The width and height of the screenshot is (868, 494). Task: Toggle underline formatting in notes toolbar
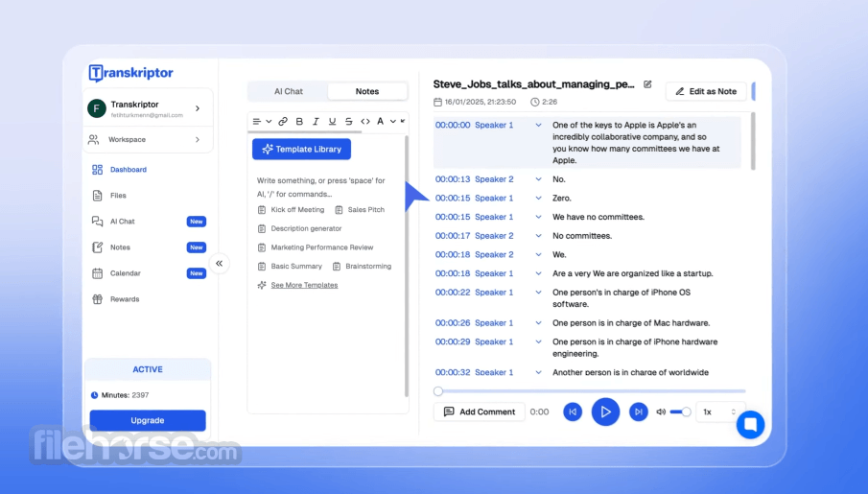click(332, 121)
